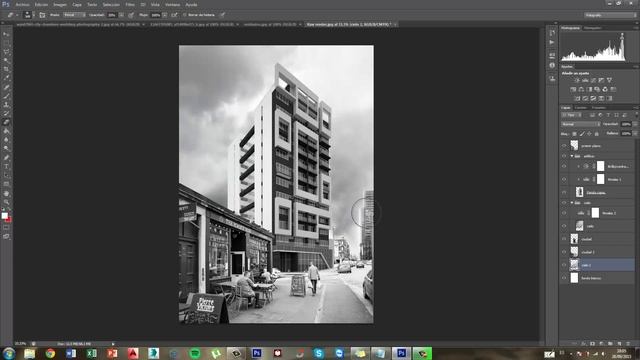
Task: Select the Move tool
Action: 6,34
